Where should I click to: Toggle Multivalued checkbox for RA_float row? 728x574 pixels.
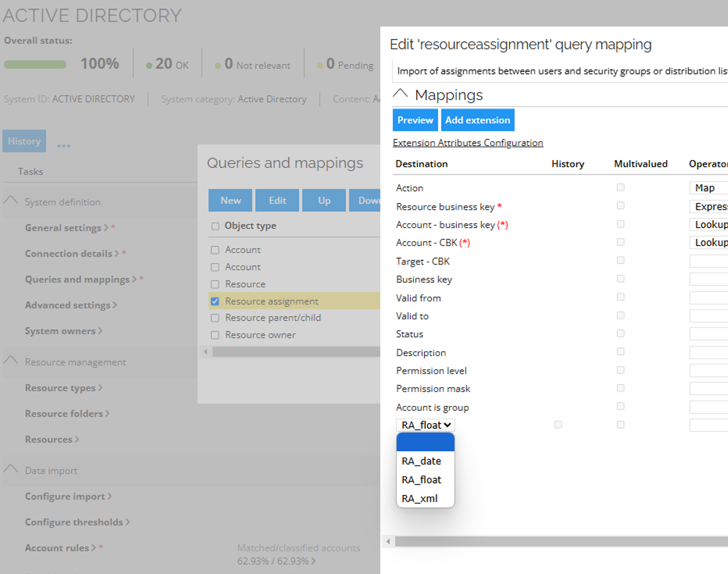click(620, 425)
